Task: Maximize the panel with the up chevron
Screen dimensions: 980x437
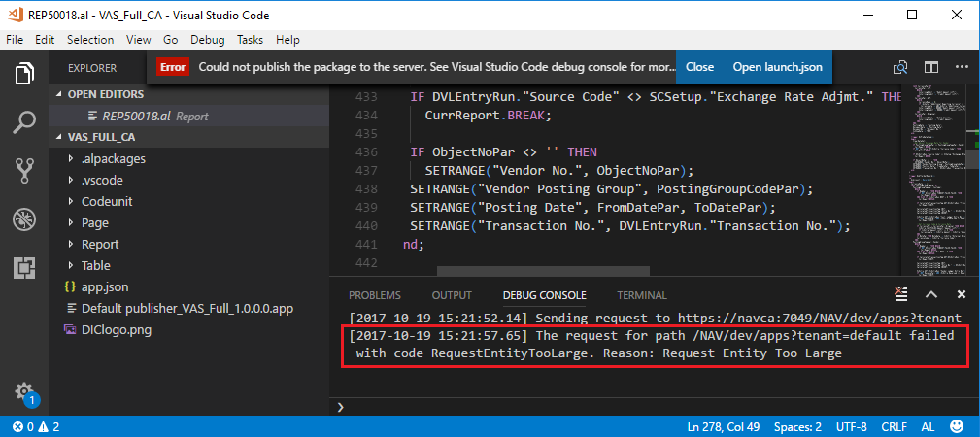Action: (931, 294)
